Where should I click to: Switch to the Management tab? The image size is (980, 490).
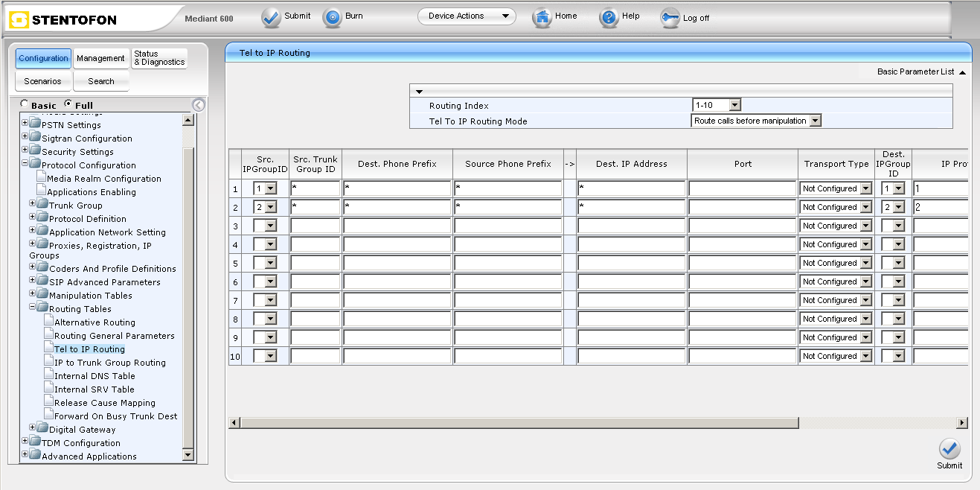coord(100,58)
